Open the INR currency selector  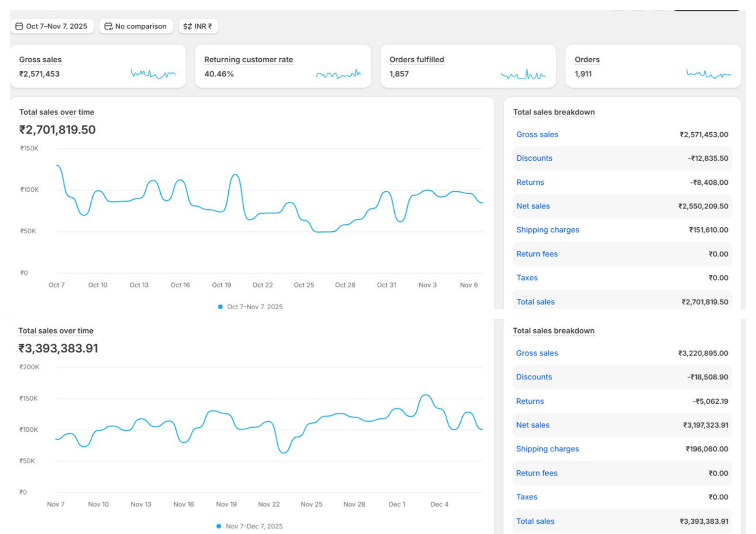(203, 26)
